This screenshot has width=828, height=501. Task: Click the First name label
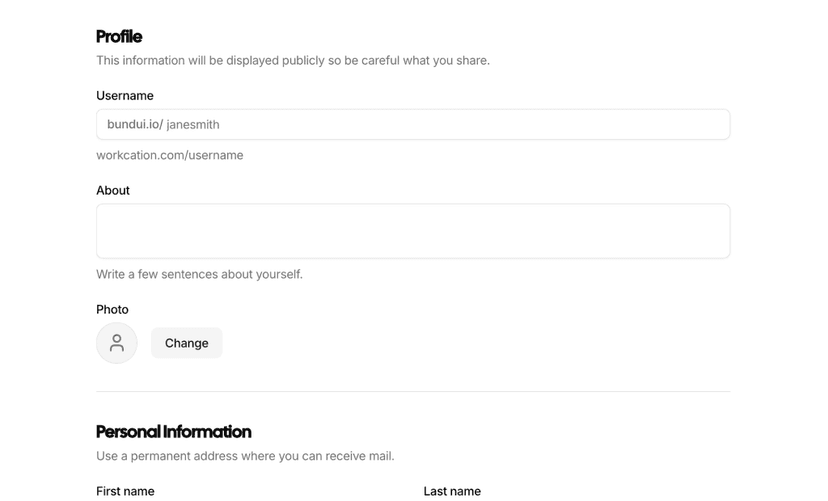[x=125, y=491]
